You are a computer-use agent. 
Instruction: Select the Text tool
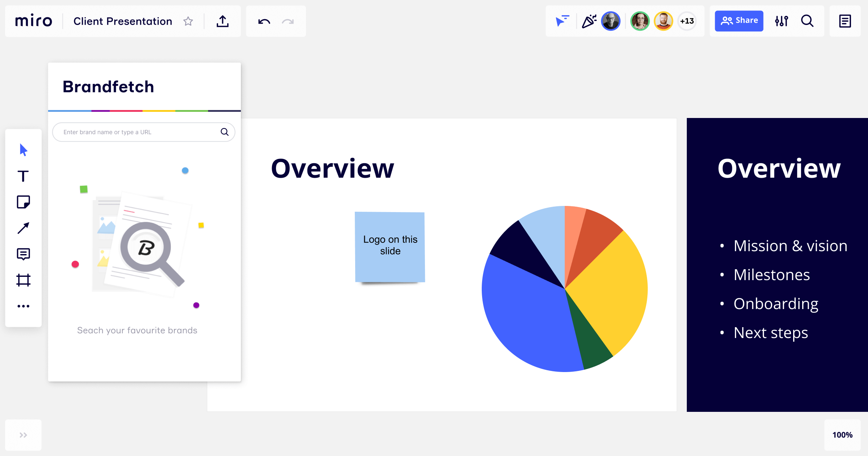click(x=23, y=176)
